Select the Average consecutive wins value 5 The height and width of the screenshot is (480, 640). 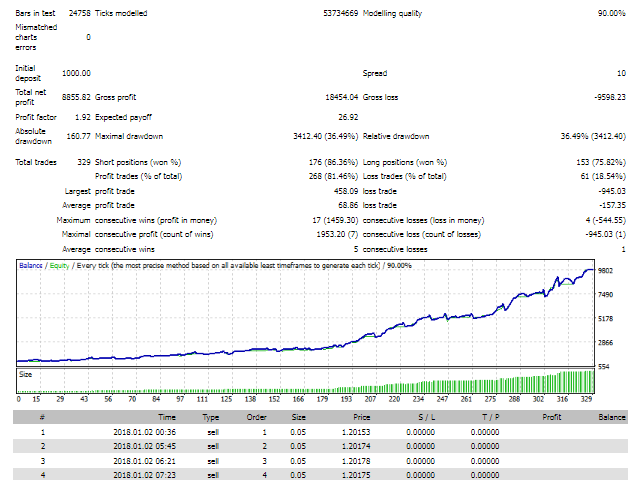click(356, 249)
